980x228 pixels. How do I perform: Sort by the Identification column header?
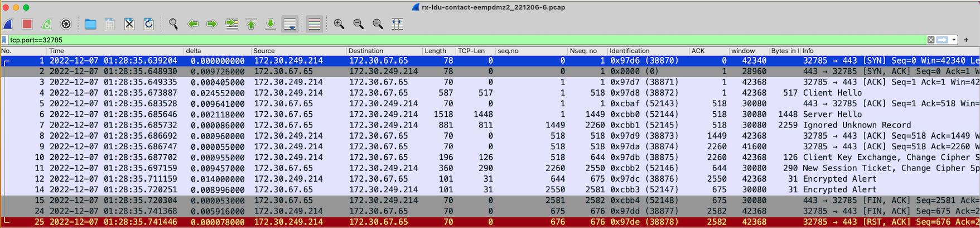(x=648, y=51)
